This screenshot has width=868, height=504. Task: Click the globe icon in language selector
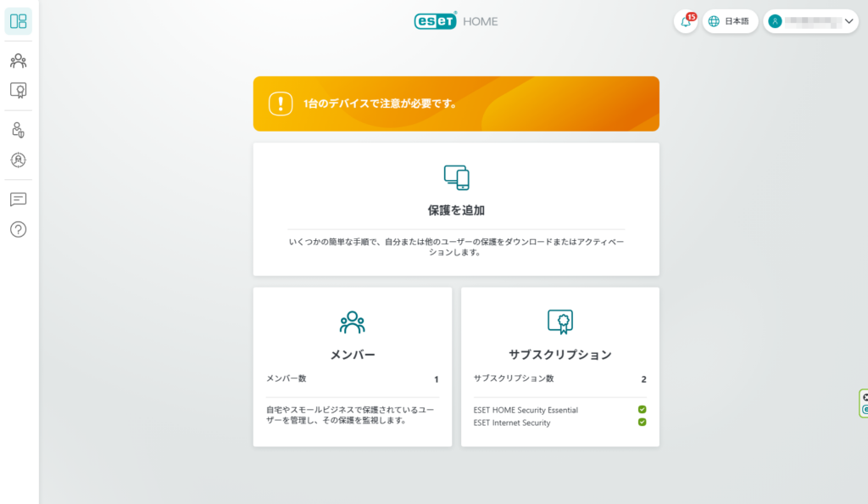coord(714,21)
